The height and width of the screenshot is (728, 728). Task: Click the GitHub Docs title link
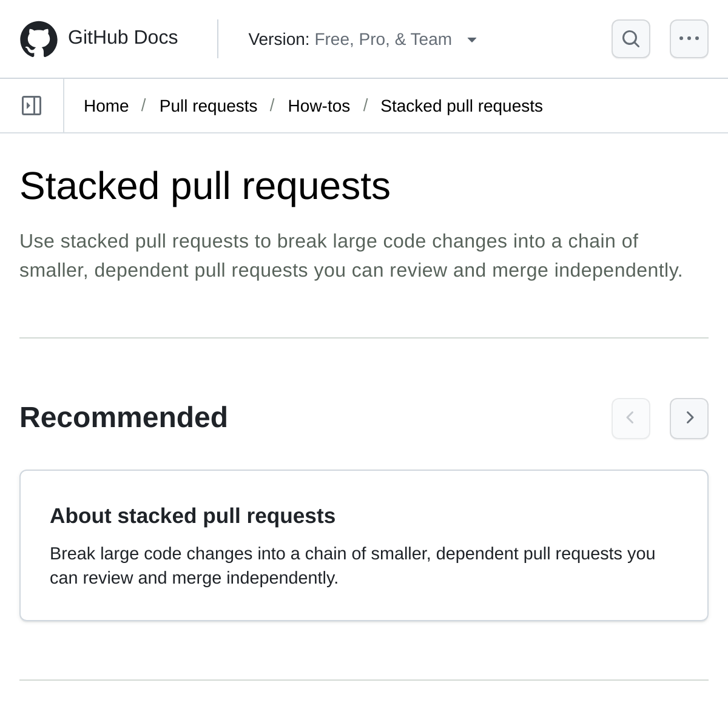(x=123, y=37)
